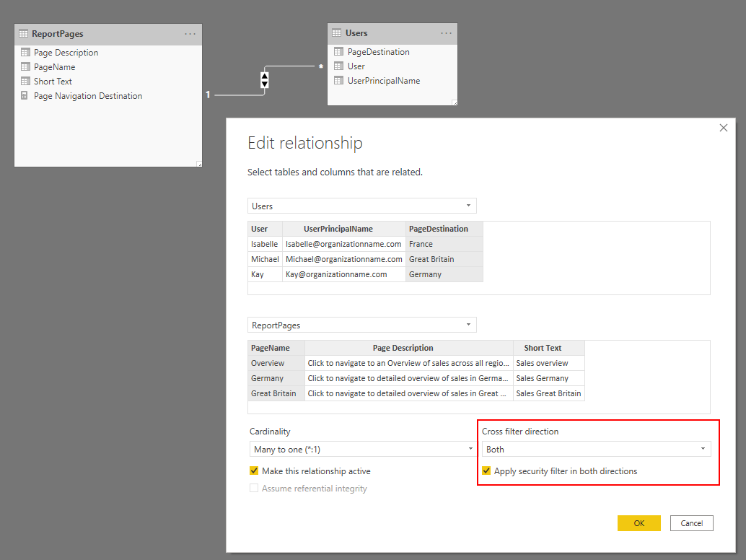Uncheck Make this relationship active
Image resolution: width=746 pixels, height=560 pixels.
pos(254,470)
